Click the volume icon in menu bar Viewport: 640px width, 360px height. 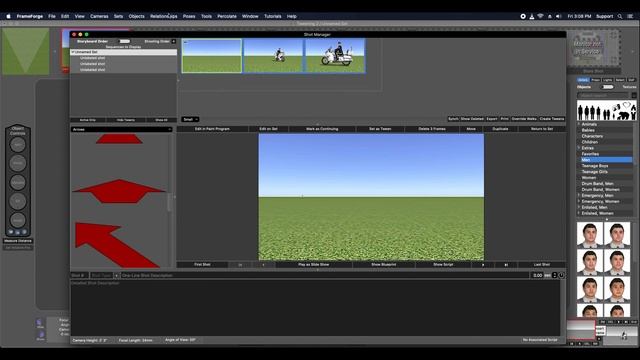click(558, 16)
